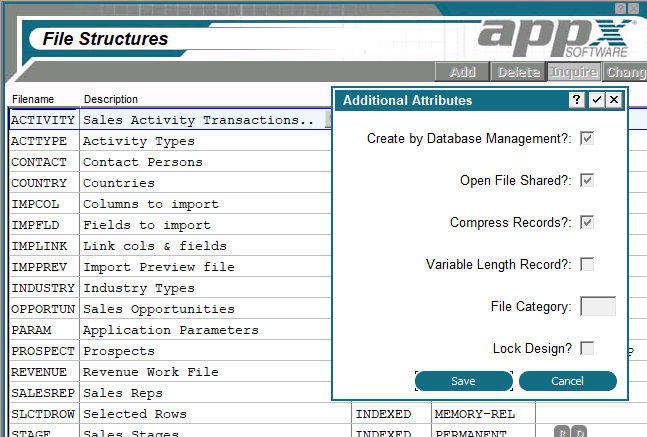The image size is (647, 437).
Task: Select Application Parameters description
Action: click(x=205, y=330)
